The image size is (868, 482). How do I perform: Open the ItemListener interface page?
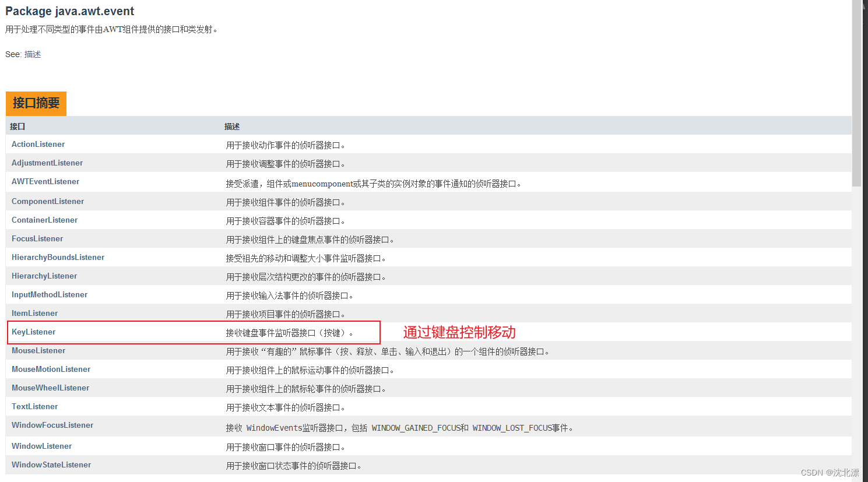pyautogui.click(x=34, y=313)
